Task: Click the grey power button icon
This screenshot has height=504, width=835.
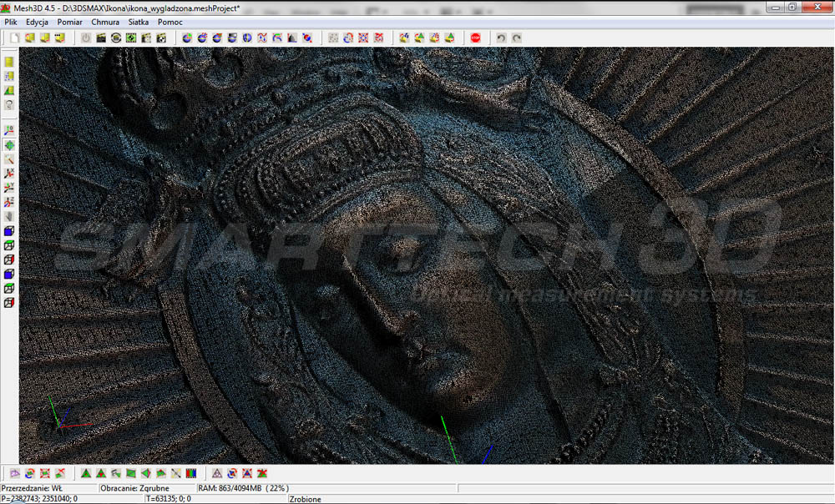Action: point(86,38)
